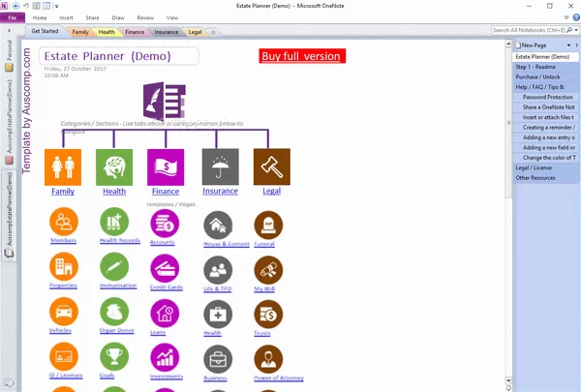Screen dimensions: 581x392
Task: Expand the search scope dropdown arrow
Action: (574, 31)
